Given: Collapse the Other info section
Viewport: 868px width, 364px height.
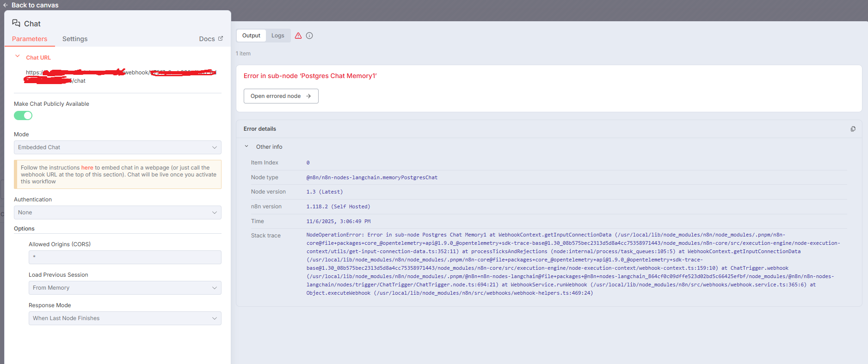Looking at the screenshot, I should (246, 146).
